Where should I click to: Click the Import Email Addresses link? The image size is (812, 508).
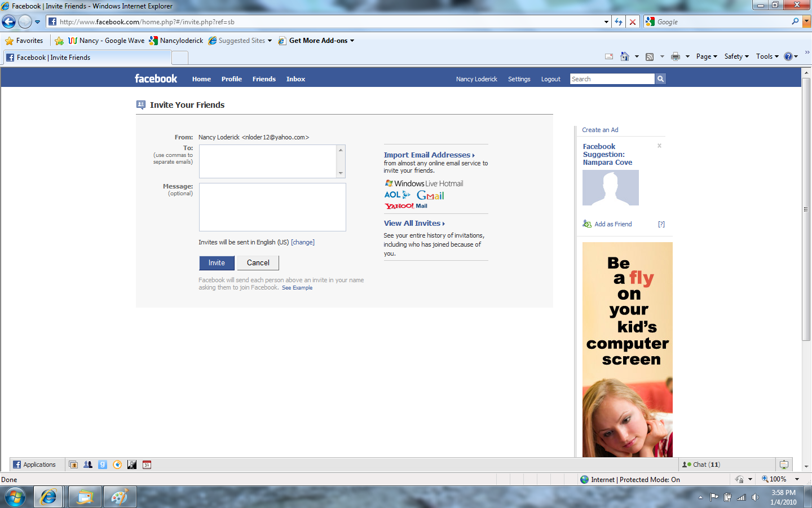[x=429, y=155]
